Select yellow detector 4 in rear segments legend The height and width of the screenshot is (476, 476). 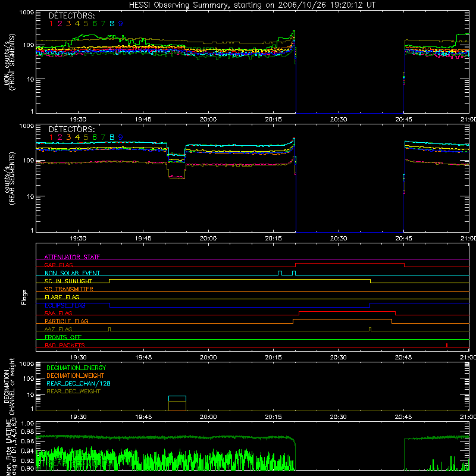click(77, 137)
